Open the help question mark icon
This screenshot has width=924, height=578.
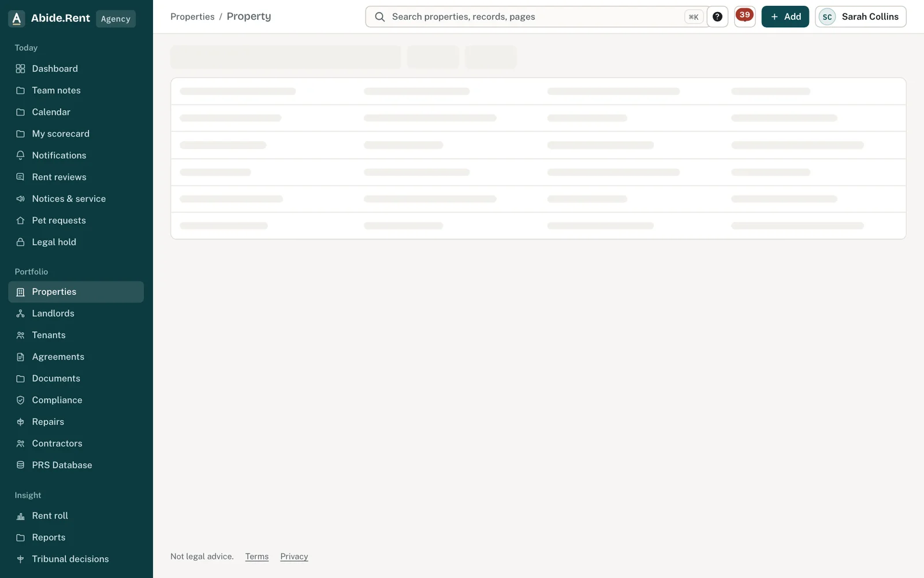[x=717, y=17]
